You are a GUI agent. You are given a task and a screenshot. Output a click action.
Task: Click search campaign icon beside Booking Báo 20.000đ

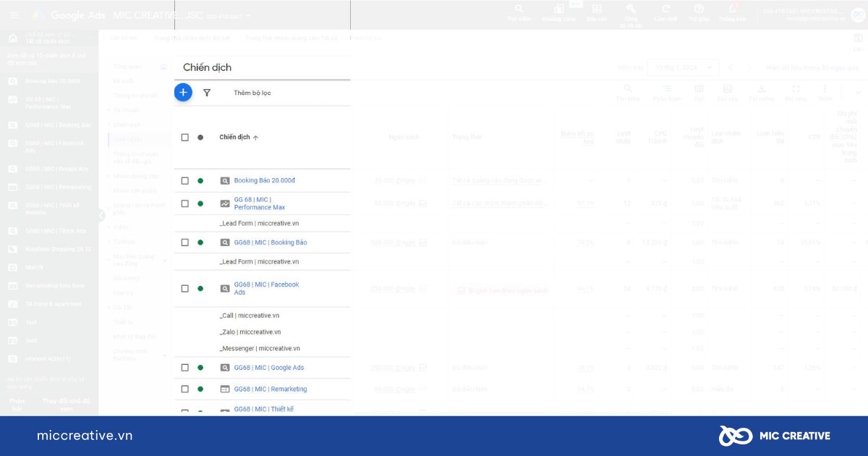tap(225, 181)
